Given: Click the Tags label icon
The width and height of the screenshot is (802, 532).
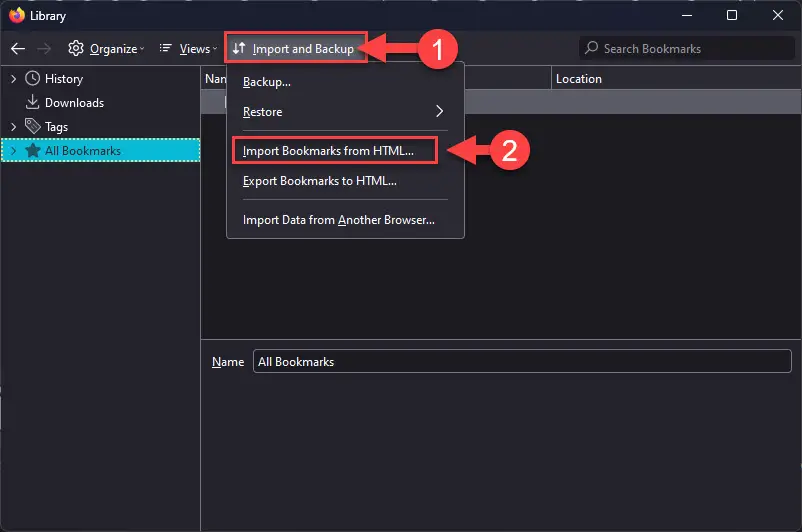Looking at the screenshot, I should click(33, 126).
